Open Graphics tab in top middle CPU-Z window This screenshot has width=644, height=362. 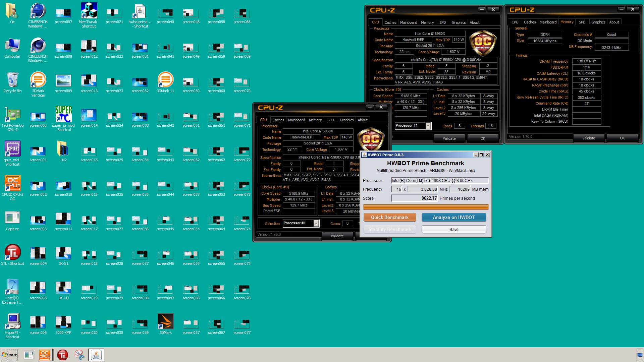459,22
